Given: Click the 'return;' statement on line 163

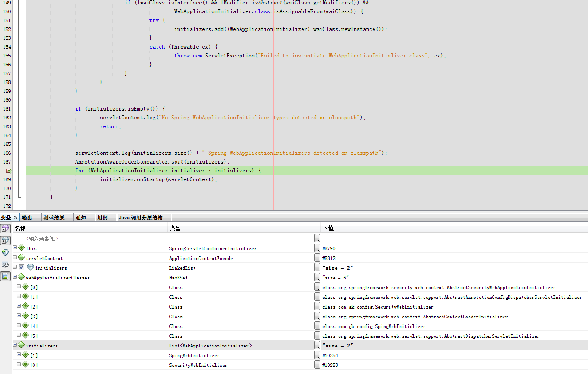Looking at the screenshot, I should pos(111,126).
